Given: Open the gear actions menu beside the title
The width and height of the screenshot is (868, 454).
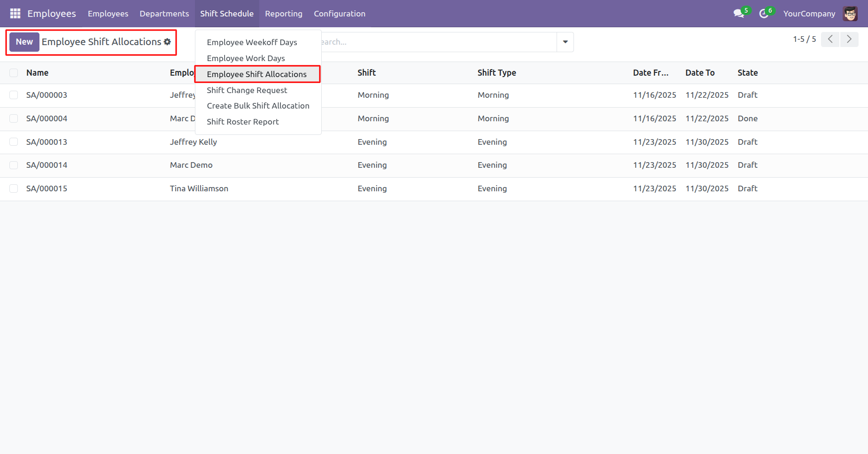Looking at the screenshot, I should [167, 42].
